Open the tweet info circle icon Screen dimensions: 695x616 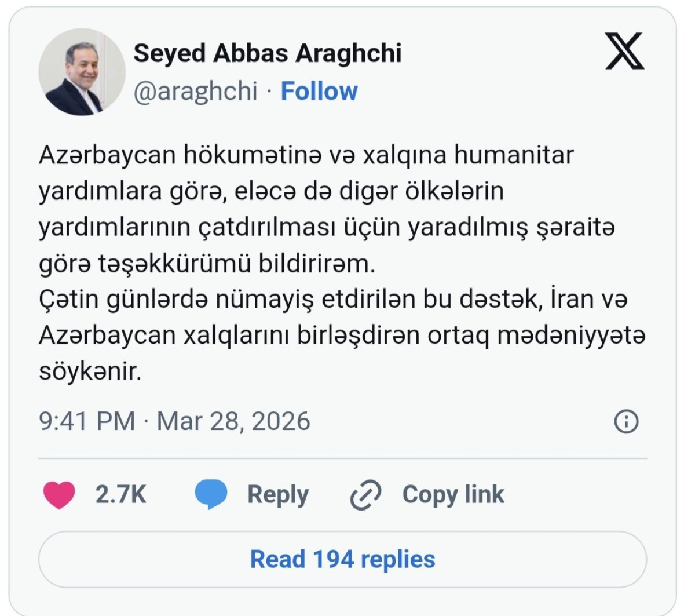(x=625, y=421)
